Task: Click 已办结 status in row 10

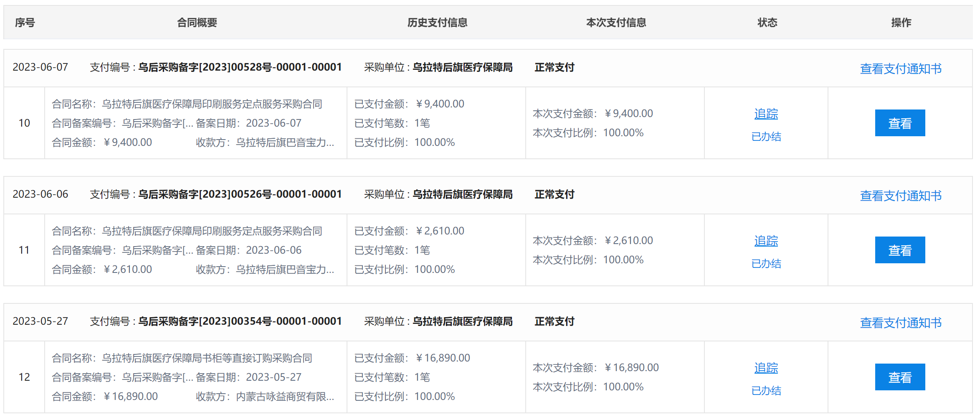Action: point(766,137)
